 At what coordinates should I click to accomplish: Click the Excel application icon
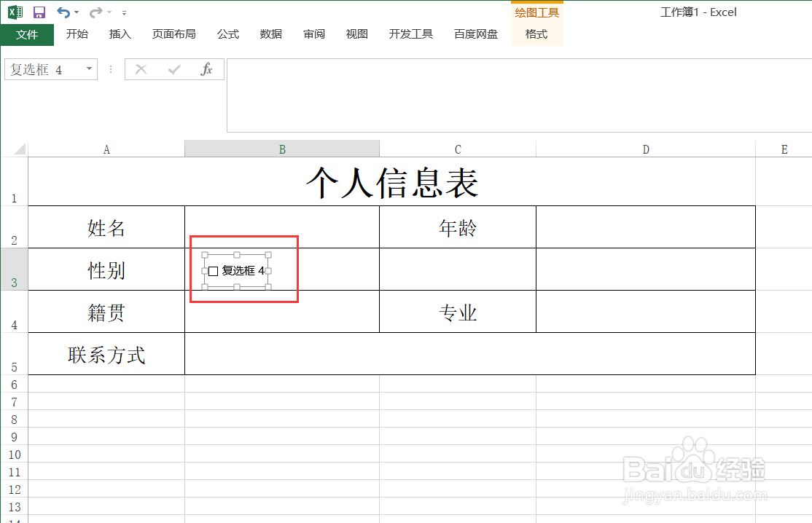click(15, 12)
